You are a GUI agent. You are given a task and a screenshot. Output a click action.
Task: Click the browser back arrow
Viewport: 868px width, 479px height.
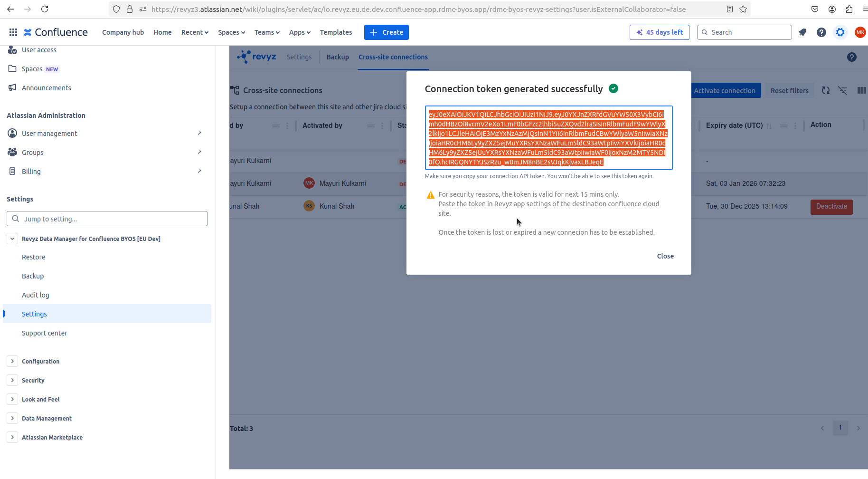10,9
